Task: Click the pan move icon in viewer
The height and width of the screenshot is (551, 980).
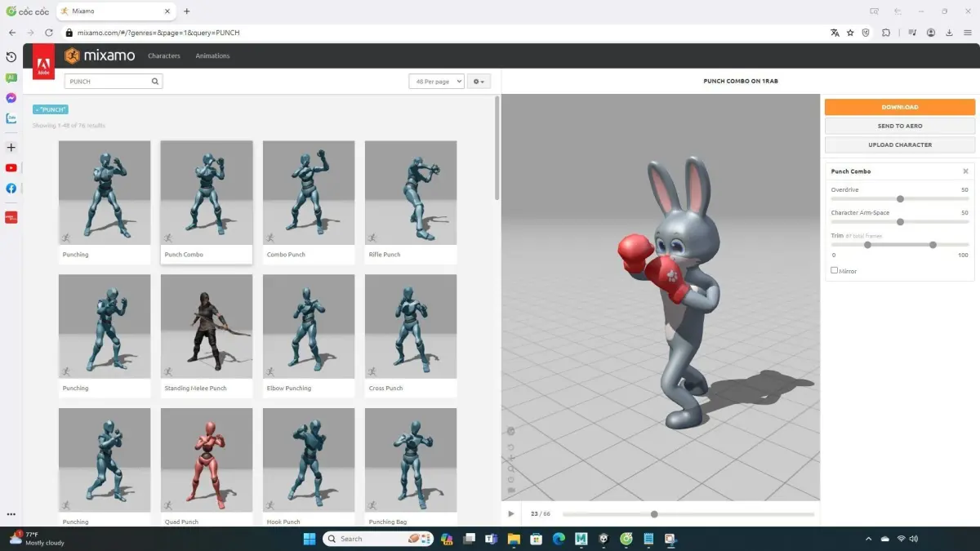Action: 511,458
